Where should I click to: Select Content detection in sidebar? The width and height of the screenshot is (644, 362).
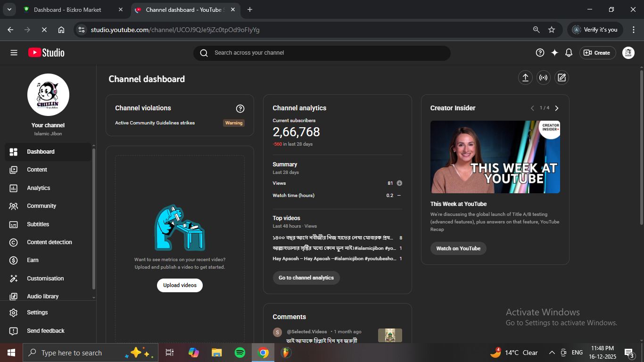[x=50, y=242]
